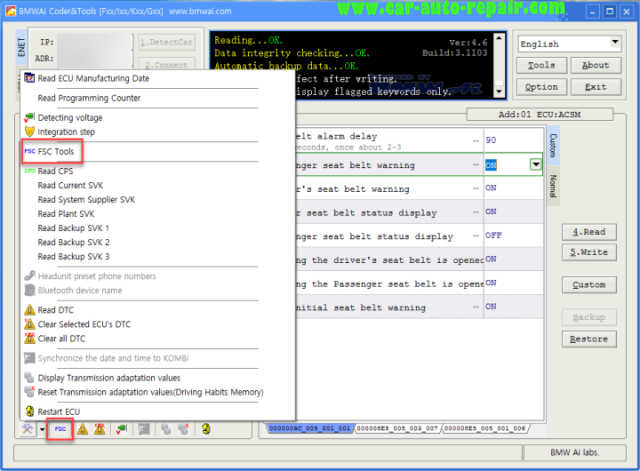This screenshot has width=640, height=471.
Task: Switch to the Custom vertical tab
Action: pyautogui.click(x=553, y=146)
